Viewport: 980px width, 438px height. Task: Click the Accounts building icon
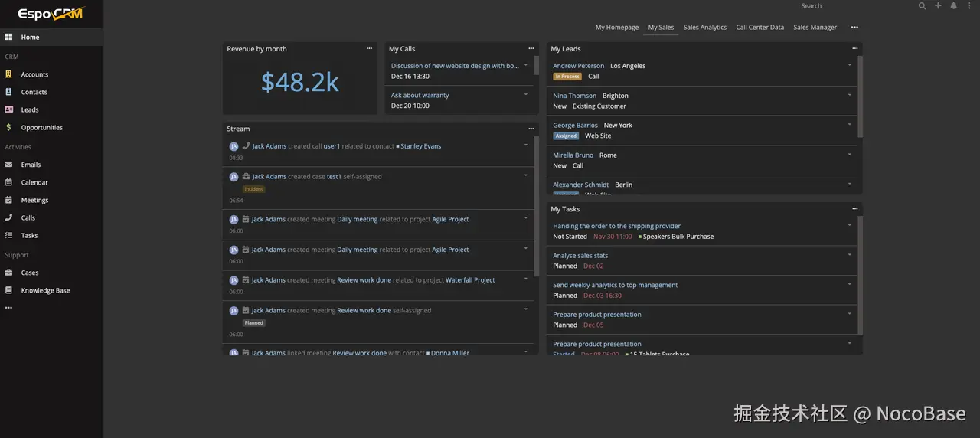pyautogui.click(x=8, y=74)
